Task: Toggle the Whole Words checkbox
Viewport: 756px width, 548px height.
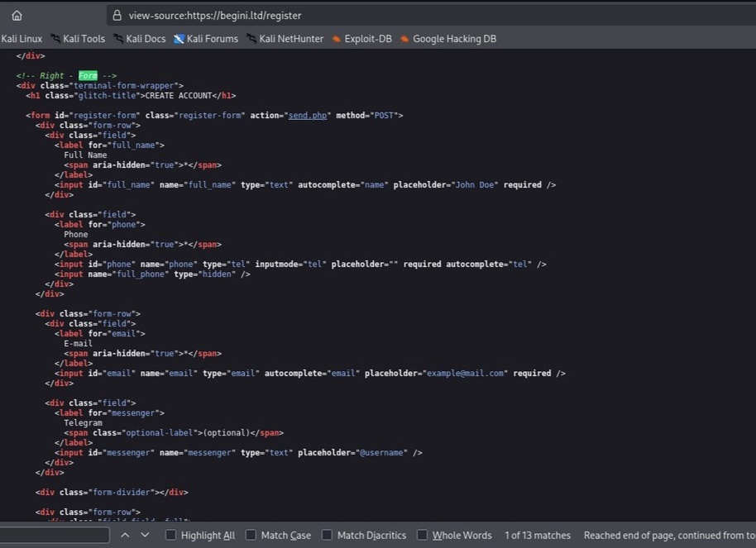Action: coord(422,535)
